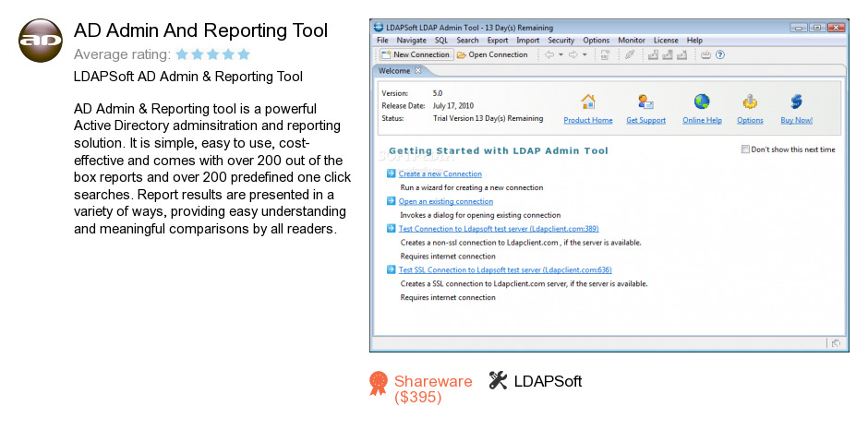Click the brown AD application logo
The height and width of the screenshot is (430, 868).
tap(41, 41)
